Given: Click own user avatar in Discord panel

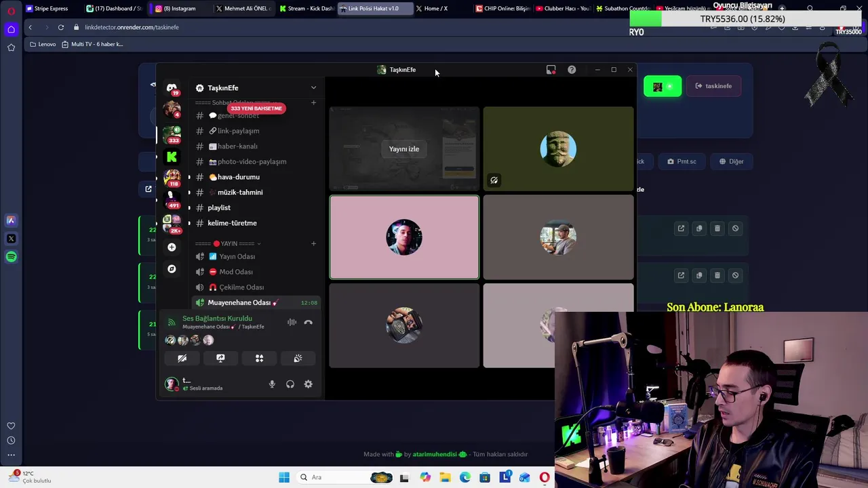Looking at the screenshot, I should point(172,384).
